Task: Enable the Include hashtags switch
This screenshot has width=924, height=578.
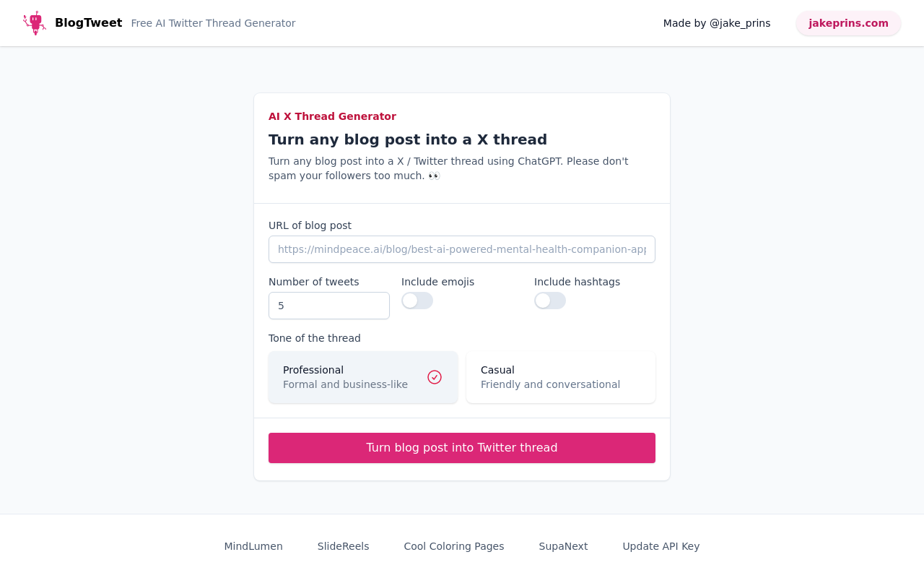Action: pos(550,301)
